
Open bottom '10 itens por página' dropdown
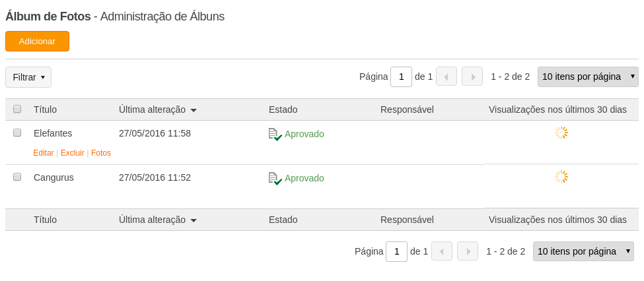[584, 251]
